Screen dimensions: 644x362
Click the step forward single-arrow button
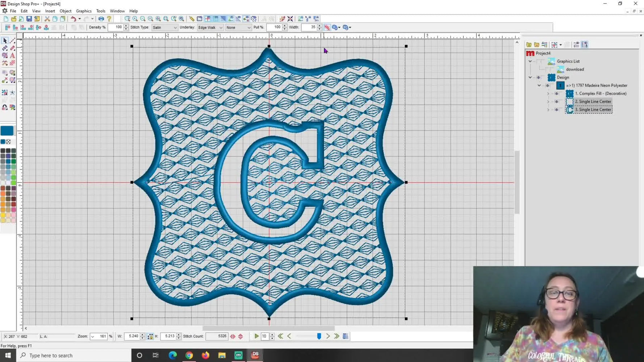(x=328, y=336)
